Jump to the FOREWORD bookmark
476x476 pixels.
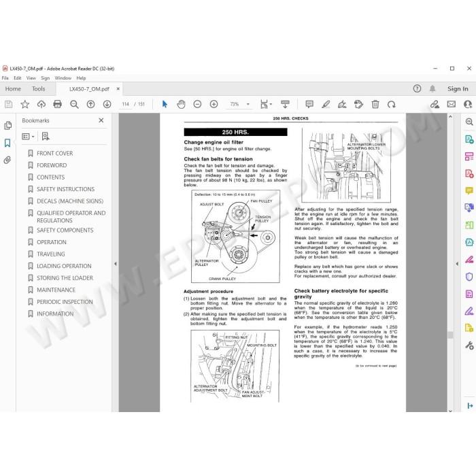[52, 165]
